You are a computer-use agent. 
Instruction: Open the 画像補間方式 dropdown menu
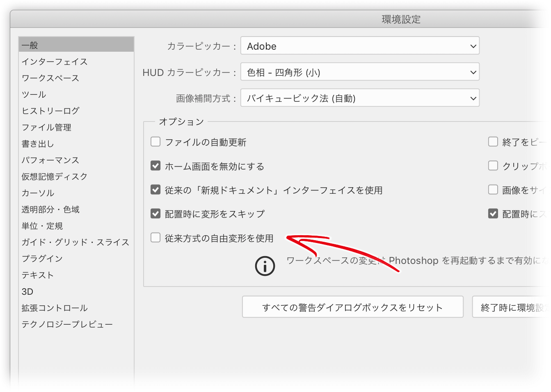(360, 98)
